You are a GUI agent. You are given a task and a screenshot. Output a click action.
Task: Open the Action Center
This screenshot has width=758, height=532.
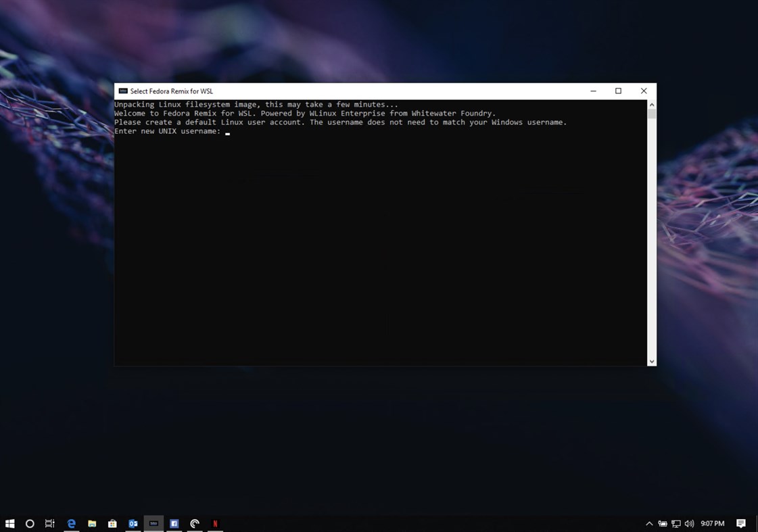tap(740, 523)
